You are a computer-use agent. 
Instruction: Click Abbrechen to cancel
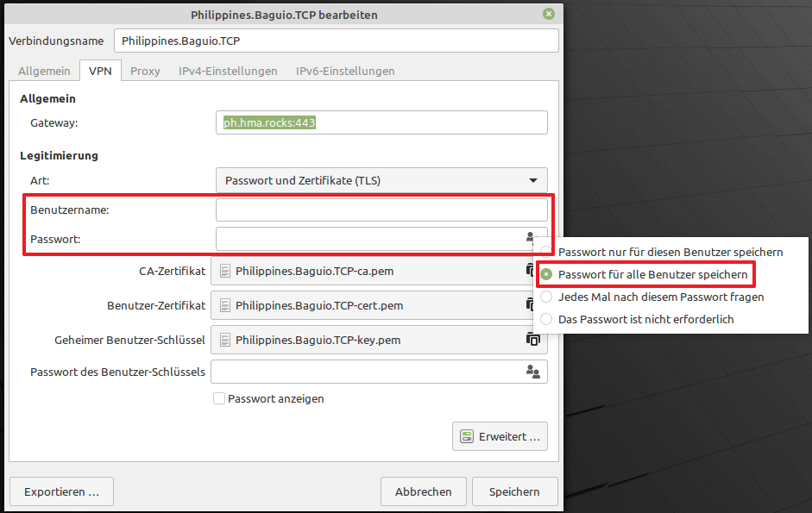[x=424, y=491]
